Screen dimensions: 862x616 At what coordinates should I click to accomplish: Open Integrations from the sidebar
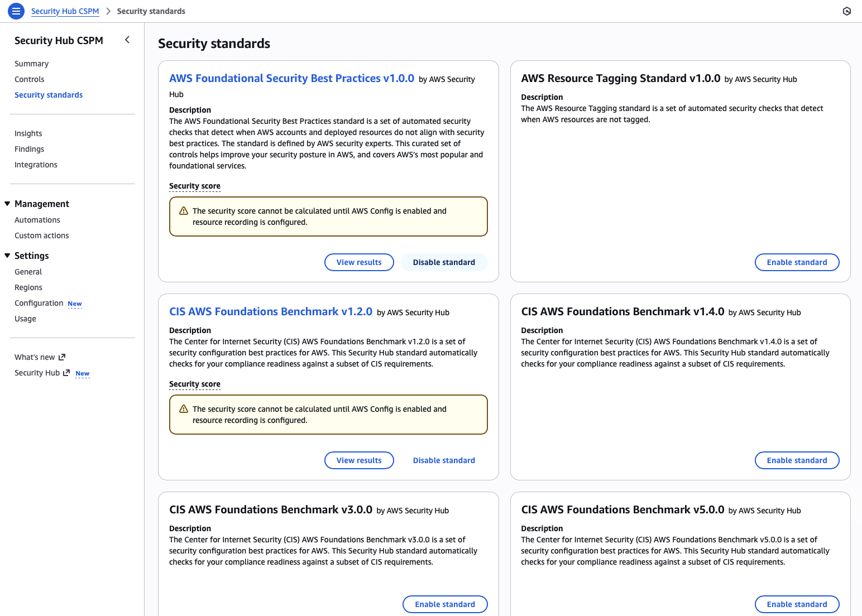coord(36,165)
